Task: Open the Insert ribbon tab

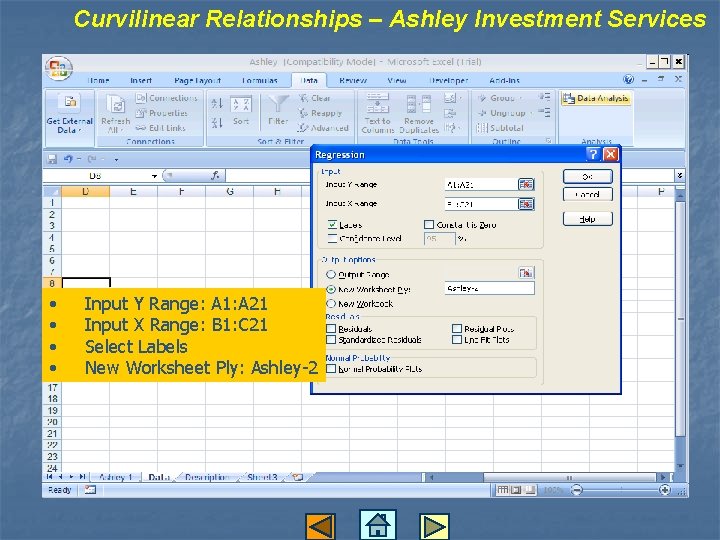Action: point(141,80)
